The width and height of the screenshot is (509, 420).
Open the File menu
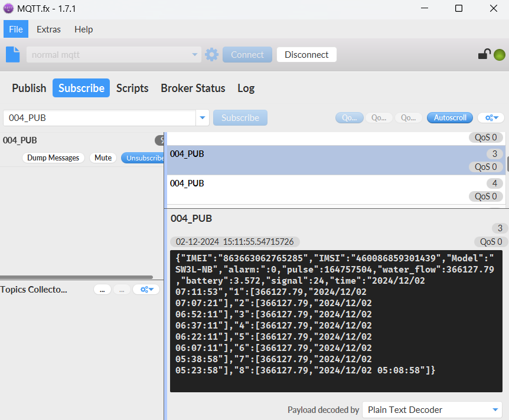click(16, 29)
